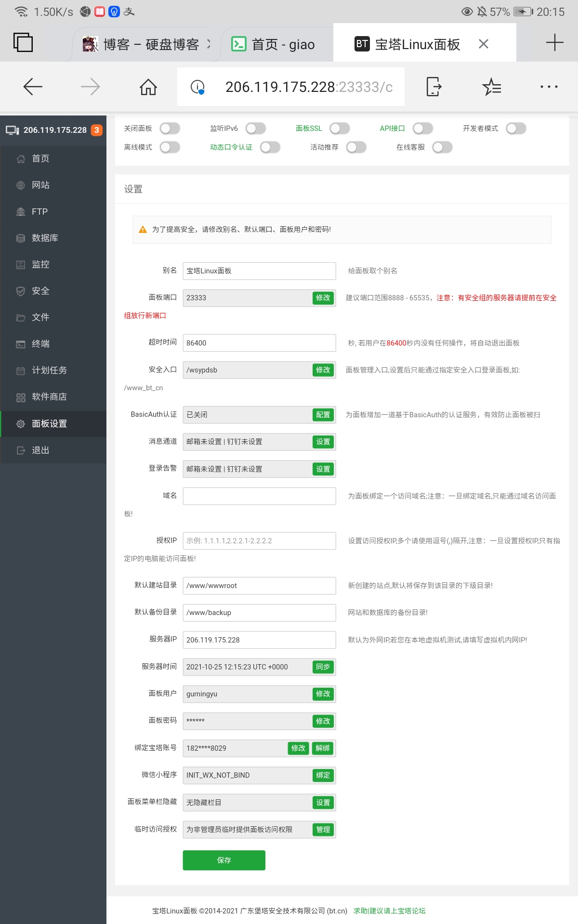Add a new browser tab
This screenshot has height=924, width=578.
pos(554,42)
